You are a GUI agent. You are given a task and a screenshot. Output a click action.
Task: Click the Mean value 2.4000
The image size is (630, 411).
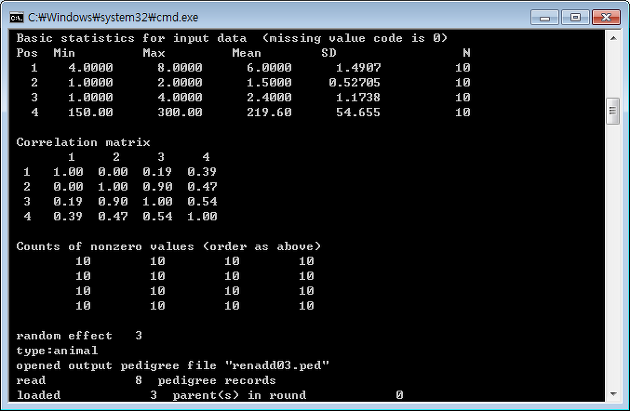[x=269, y=98]
